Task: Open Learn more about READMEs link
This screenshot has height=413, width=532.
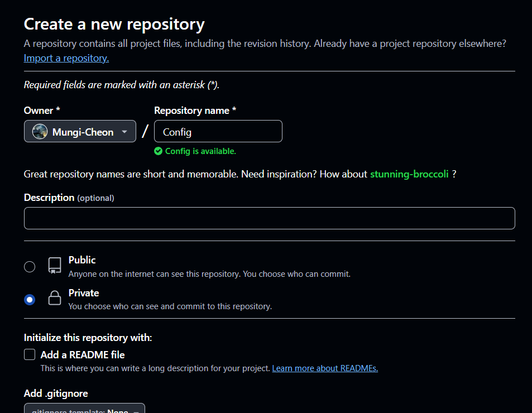Action: [x=325, y=368]
